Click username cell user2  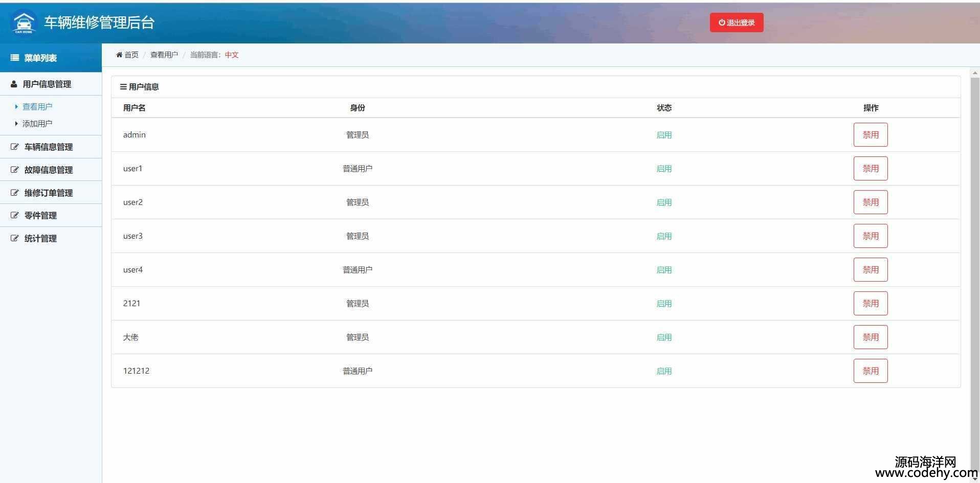click(133, 202)
